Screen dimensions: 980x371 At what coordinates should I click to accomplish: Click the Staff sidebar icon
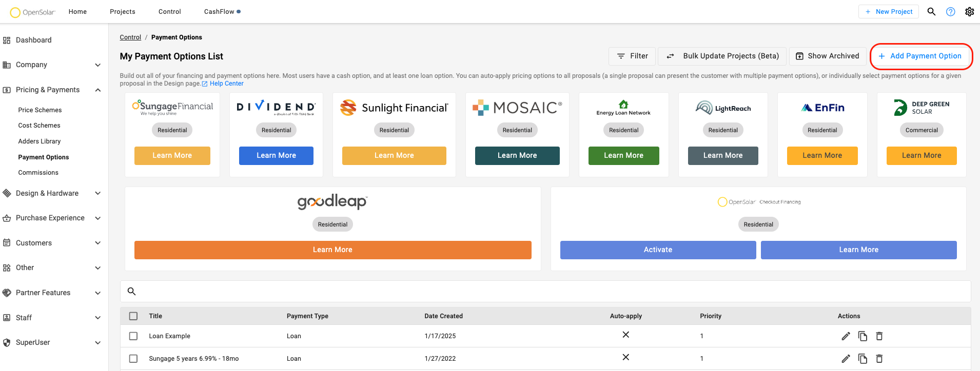coord(7,318)
